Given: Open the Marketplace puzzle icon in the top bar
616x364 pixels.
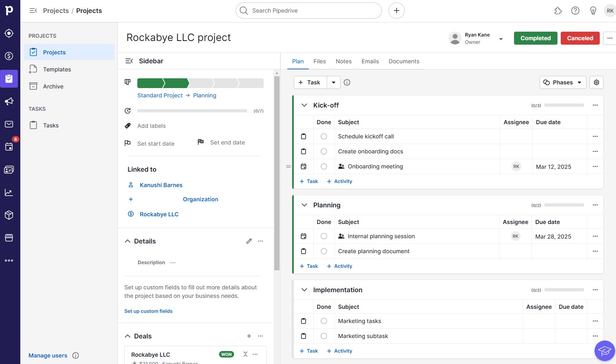Looking at the screenshot, I should 558,11.
